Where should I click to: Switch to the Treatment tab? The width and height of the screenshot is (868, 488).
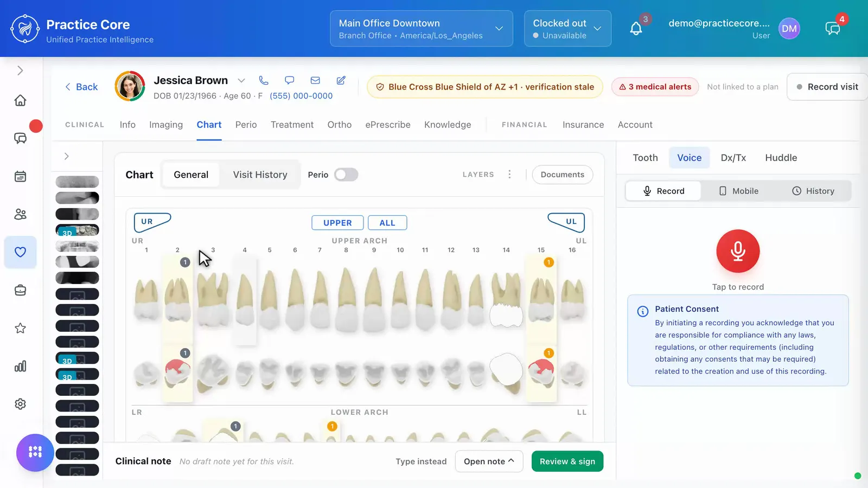292,125
